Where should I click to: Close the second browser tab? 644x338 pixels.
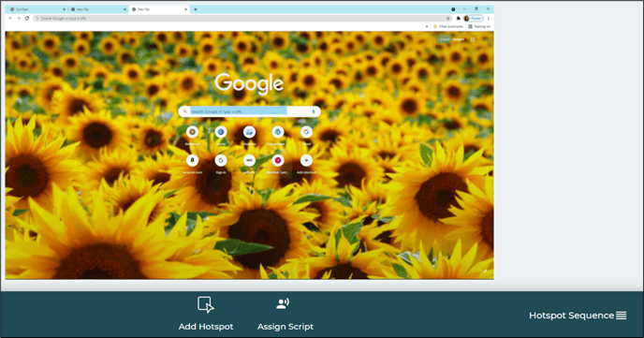point(124,9)
